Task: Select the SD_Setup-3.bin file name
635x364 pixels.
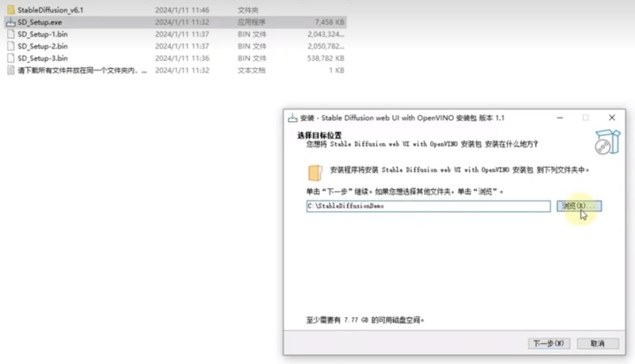Action: click(43, 58)
